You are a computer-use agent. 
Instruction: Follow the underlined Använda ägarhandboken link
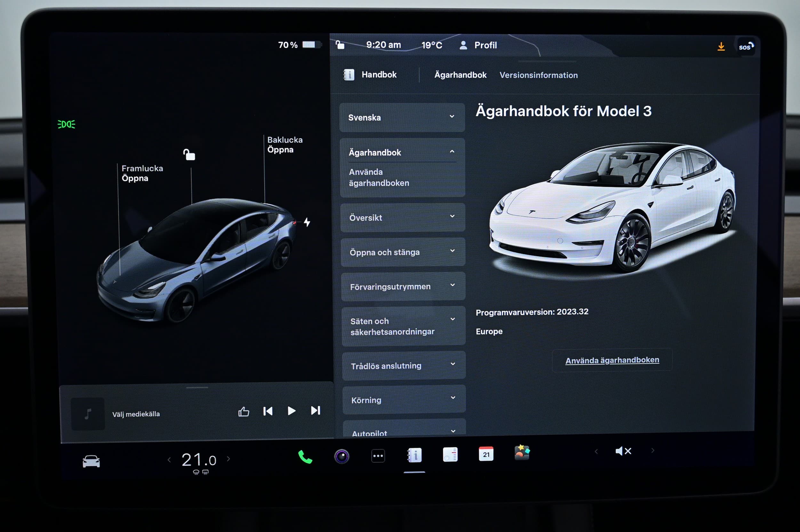[612, 360]
